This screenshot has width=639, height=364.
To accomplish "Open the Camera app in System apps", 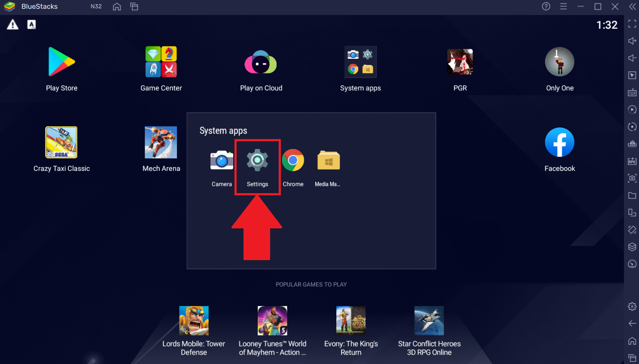I will [222, 161].
